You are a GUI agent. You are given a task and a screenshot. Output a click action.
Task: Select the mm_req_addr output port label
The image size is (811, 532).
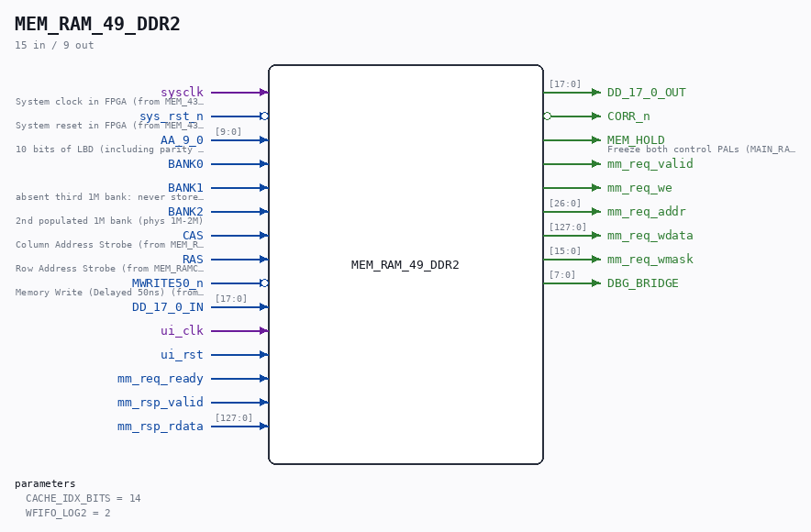click(647, 211)
